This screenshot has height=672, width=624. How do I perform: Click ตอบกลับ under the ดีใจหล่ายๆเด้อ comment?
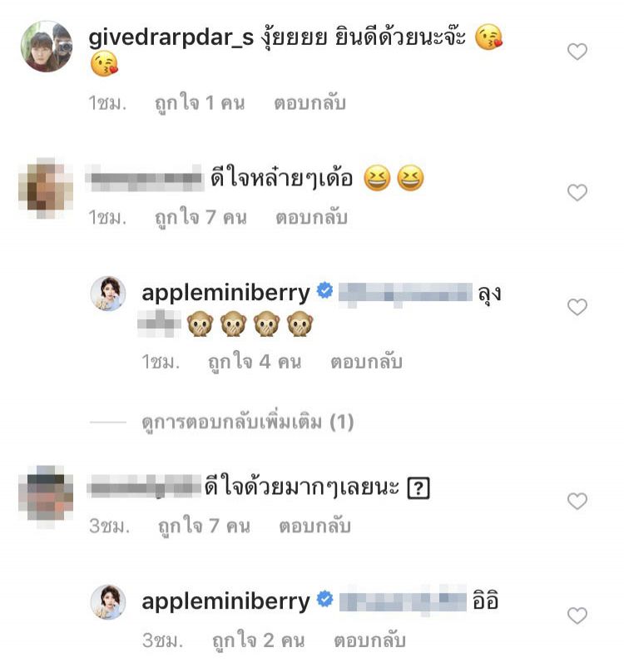[x=311, y=217]
